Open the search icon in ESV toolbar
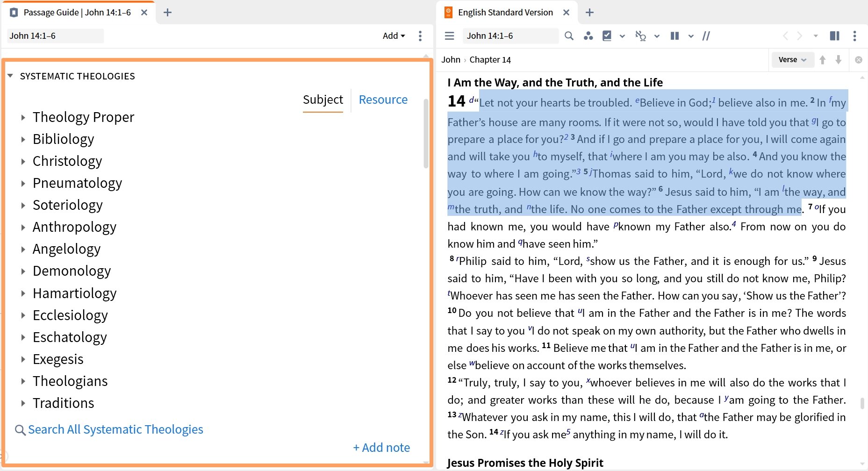 (x=569, y=36)
